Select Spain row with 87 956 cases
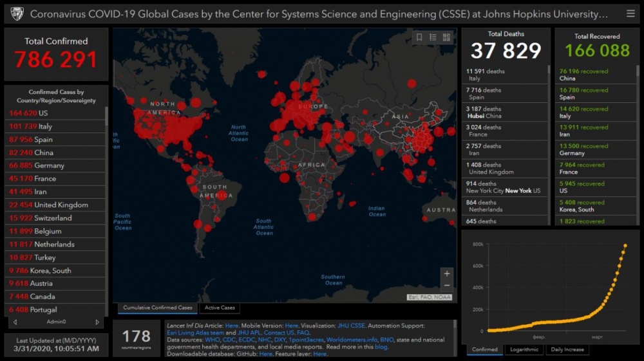Image resolution: width=644 pixels, height=361 pixels. pos(55,140)
